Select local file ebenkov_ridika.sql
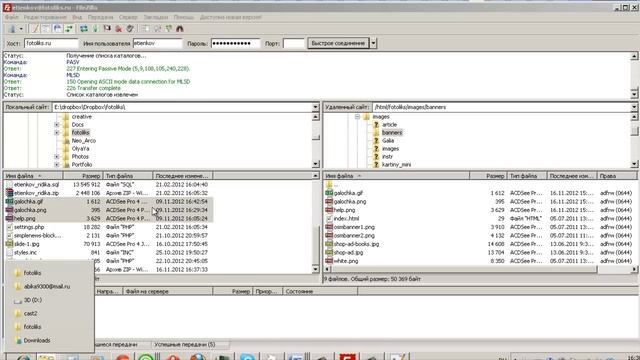 pos(36,184)
